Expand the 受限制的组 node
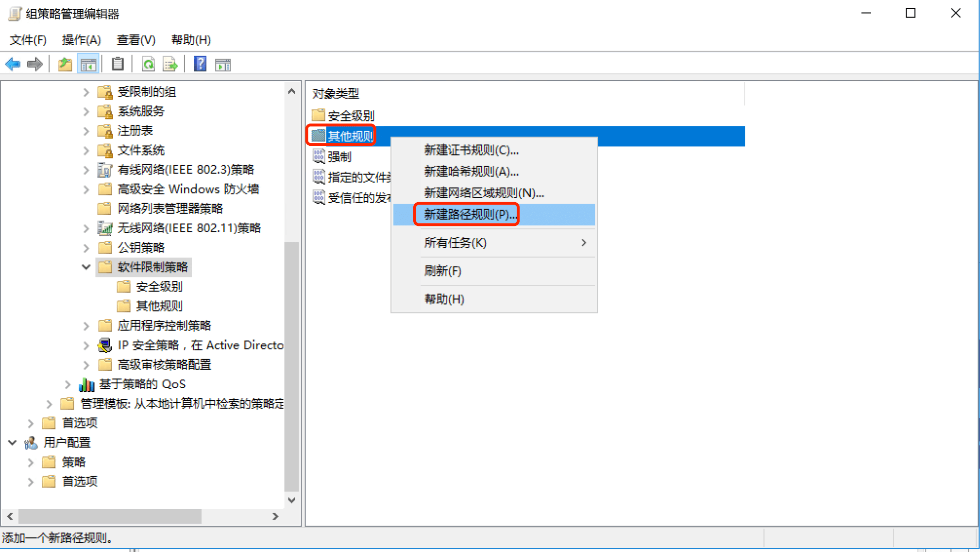Image resolution: width=980 pixels, height=552 pixels. click(x=86, y=92)
